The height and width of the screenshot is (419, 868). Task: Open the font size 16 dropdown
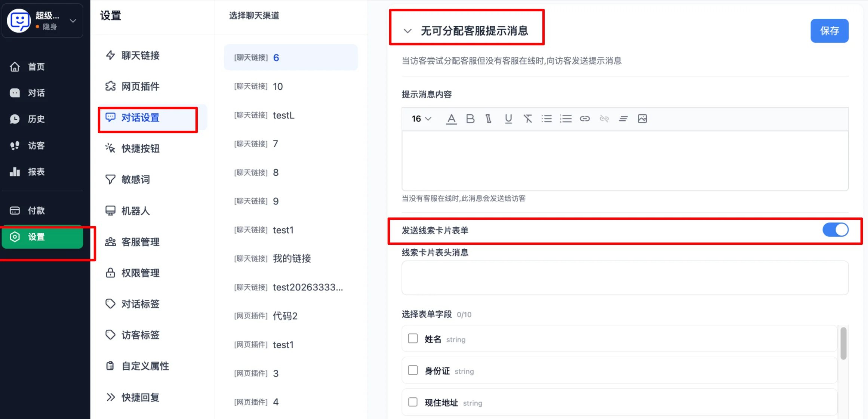(x=421, y=118)
